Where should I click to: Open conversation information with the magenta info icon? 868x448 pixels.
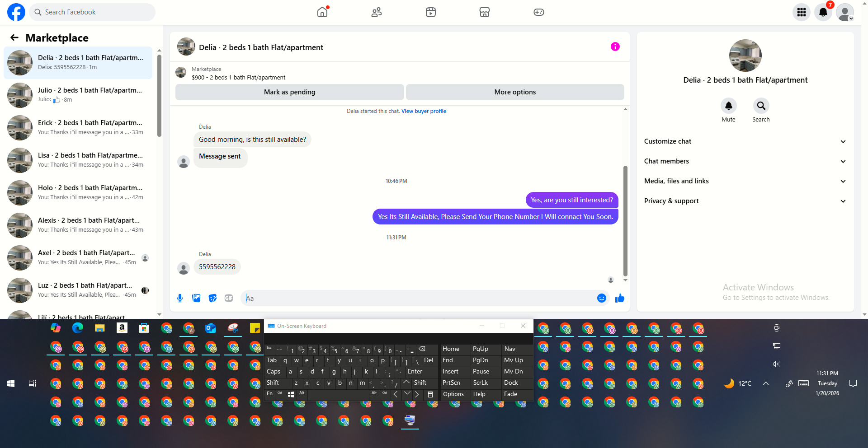(x=615, y=47)
